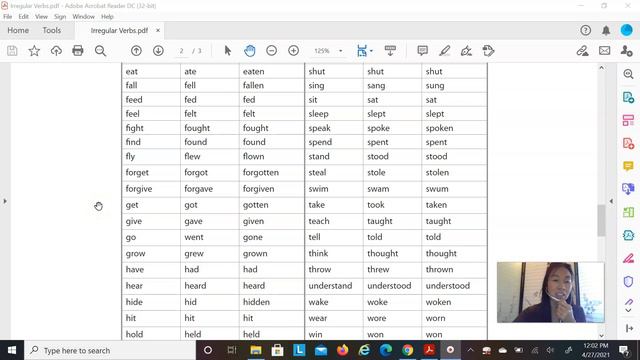This screenshot has width=640, height=360.
Task: Expand the left navigation pane arrow
Action: 5,201
